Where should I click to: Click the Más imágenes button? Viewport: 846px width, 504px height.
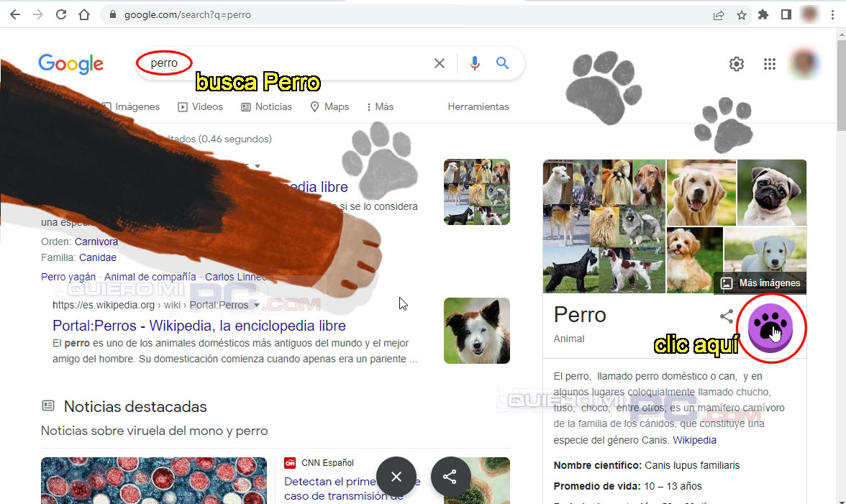[x=760, y=283]
